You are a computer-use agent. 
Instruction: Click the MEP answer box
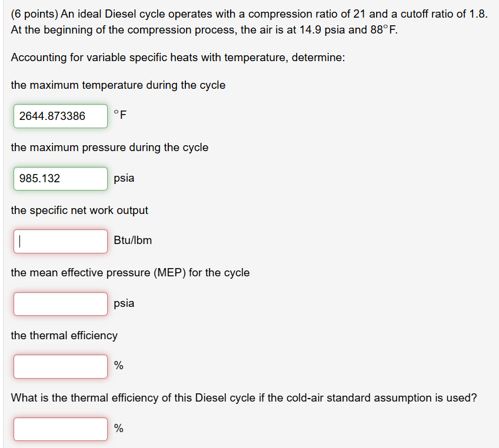point(60,303)
